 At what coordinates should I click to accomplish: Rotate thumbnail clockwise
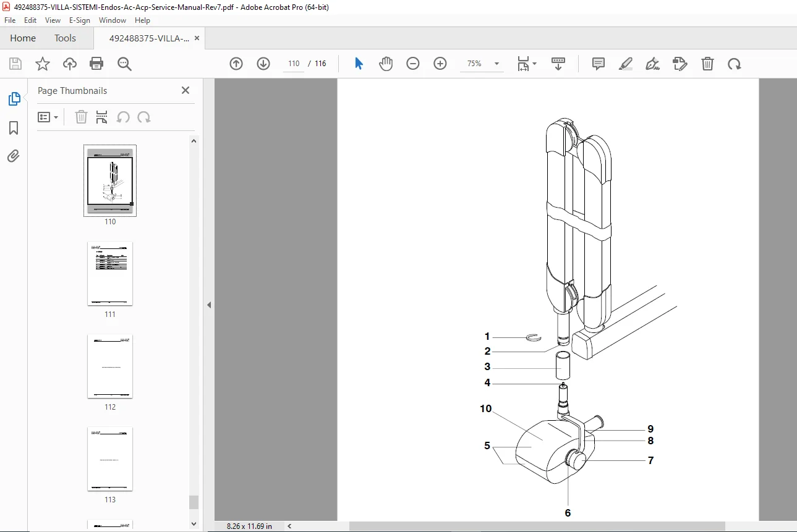click(144, 117)
